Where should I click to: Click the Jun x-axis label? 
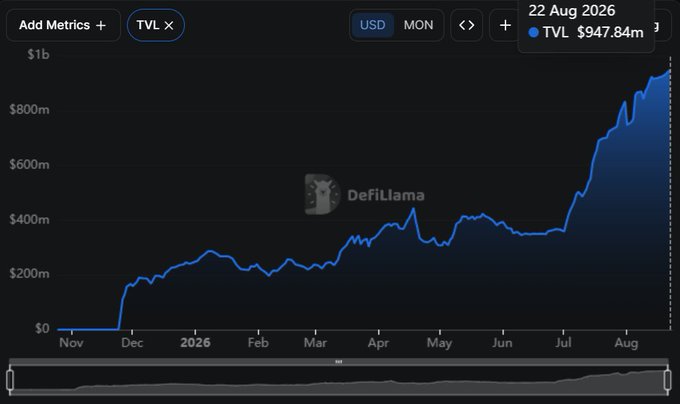(502, 343)
